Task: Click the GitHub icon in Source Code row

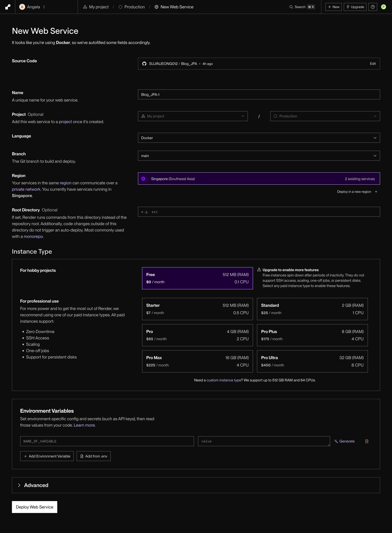Action: tap(144, 64)
